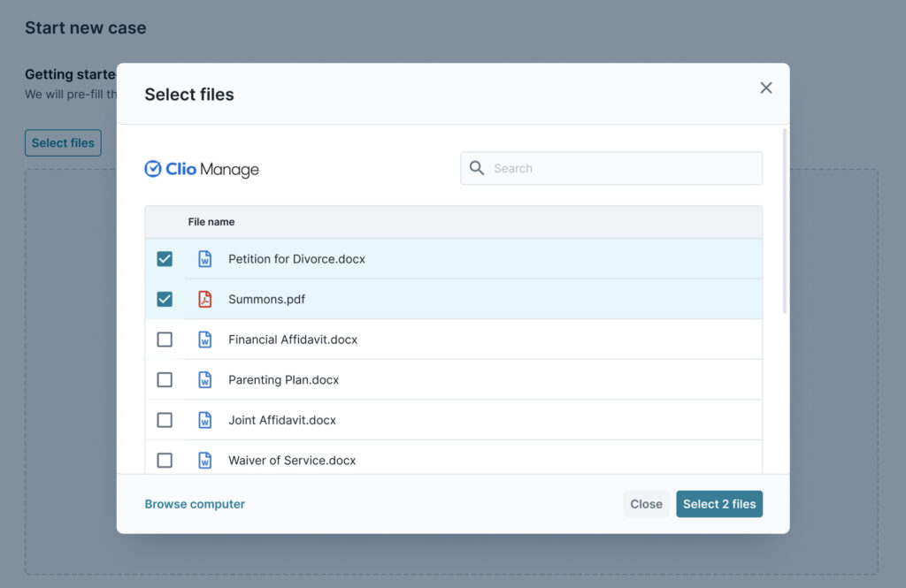The height and width of the screenshot is (588, 906).
Task: Click into the Search input field
Action: [x=619, y=168]
